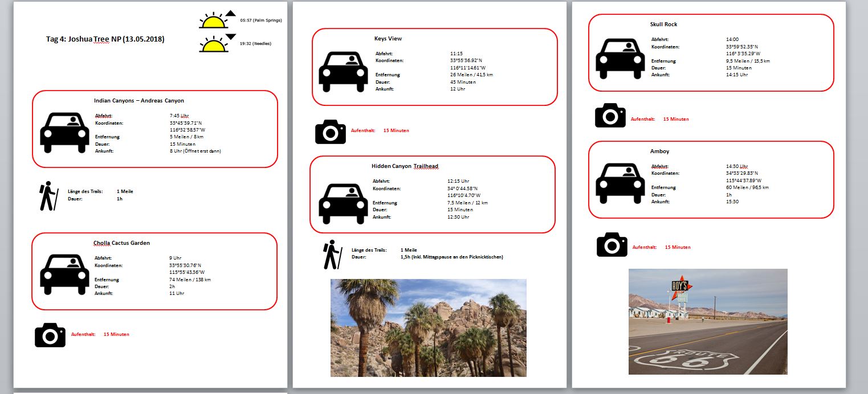Screen dimensions: 868x394
Task: Click the car icon in Skull Rock box
Action: pyautogui.click(x=620, y=58)
